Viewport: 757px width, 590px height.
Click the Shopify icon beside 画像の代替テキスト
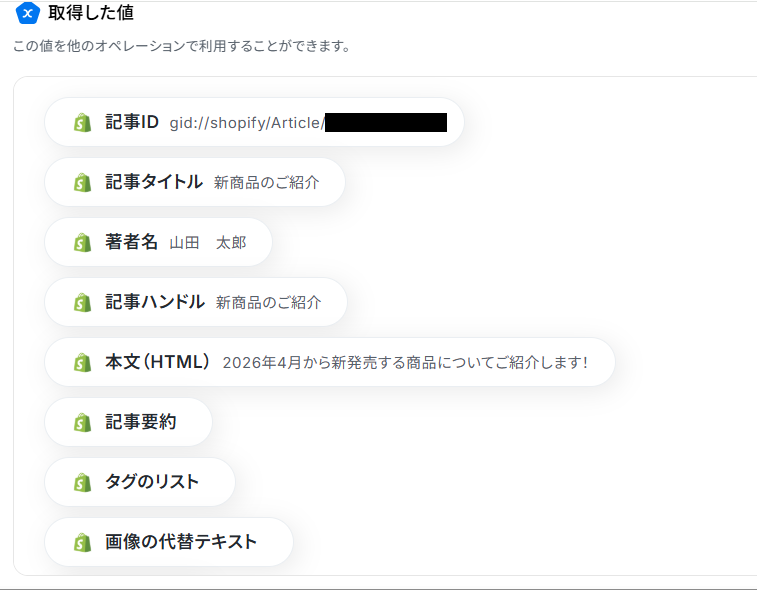point(82,543)
